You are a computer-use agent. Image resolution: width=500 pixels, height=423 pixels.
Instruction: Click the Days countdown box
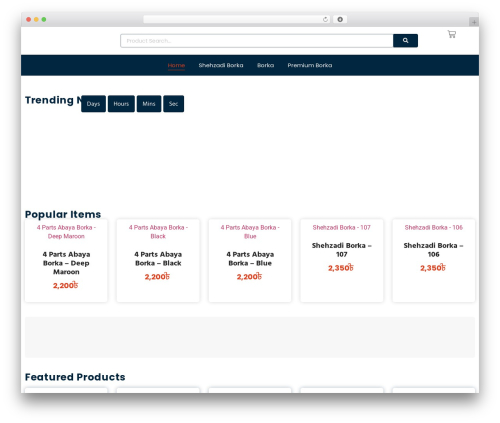tap(93, 104)
